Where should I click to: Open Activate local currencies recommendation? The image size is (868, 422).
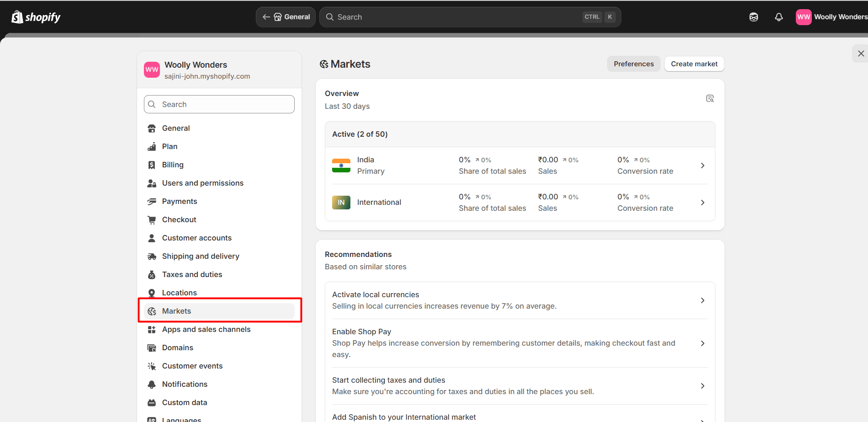(x=520, y=300)
